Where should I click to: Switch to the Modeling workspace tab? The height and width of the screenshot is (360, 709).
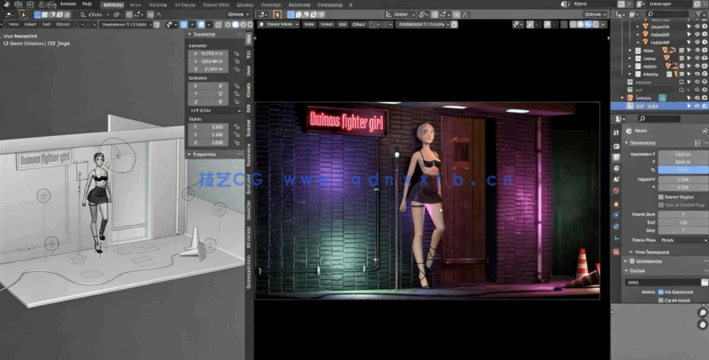click(x=135, y=5)
